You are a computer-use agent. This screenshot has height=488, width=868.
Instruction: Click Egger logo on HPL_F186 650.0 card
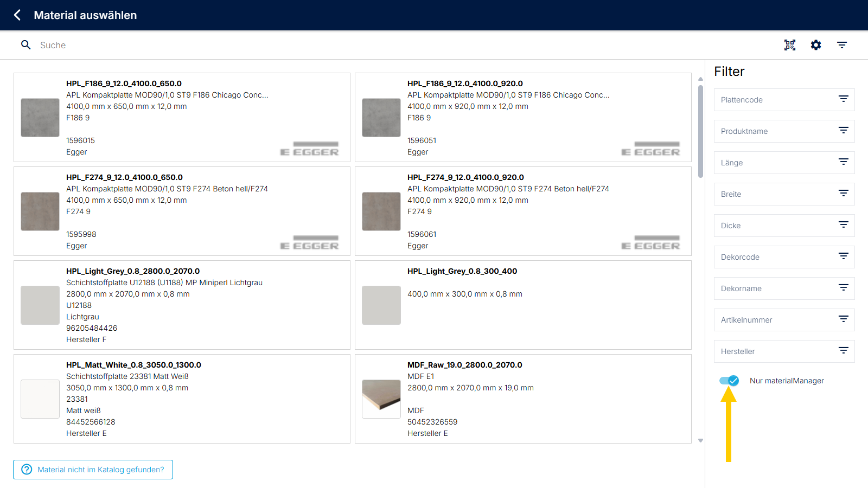coord(310,149)
